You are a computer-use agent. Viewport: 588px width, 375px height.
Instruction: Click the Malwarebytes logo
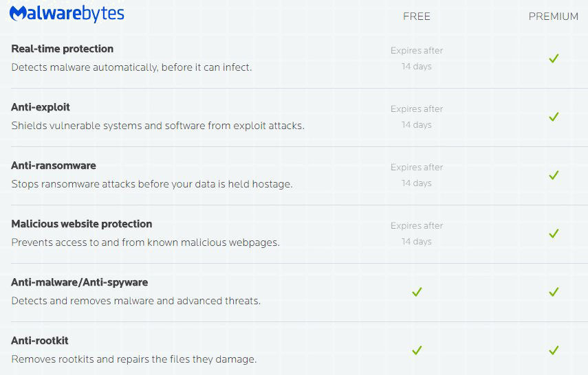point(67,13)
